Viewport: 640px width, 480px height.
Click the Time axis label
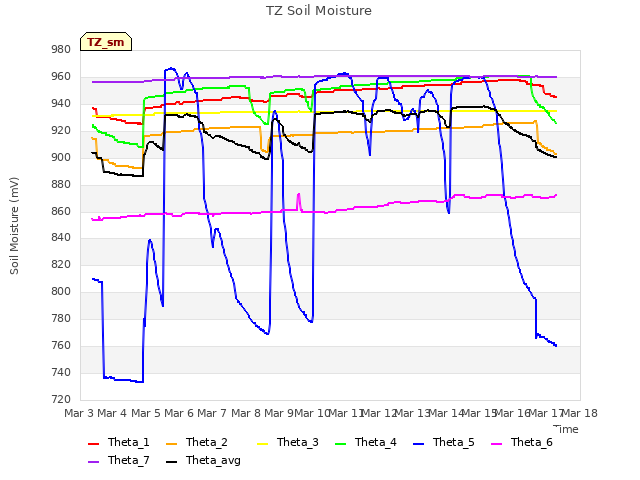pyautogui.click(x=566, y=429)
